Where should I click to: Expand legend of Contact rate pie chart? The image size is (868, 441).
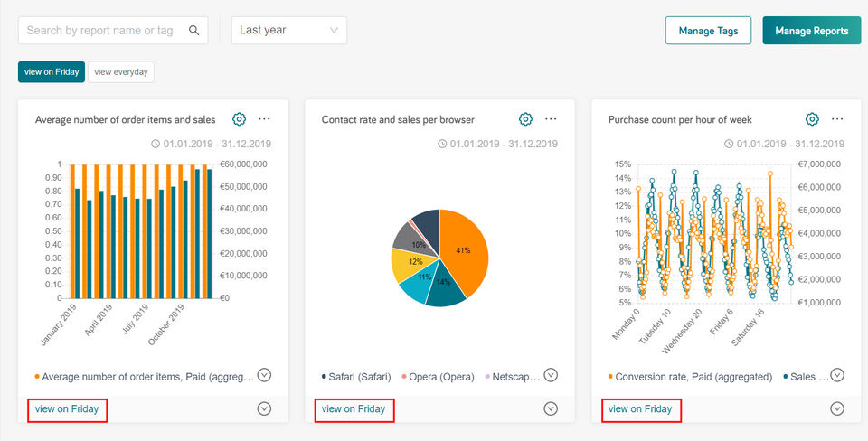[x=551, y=376]
